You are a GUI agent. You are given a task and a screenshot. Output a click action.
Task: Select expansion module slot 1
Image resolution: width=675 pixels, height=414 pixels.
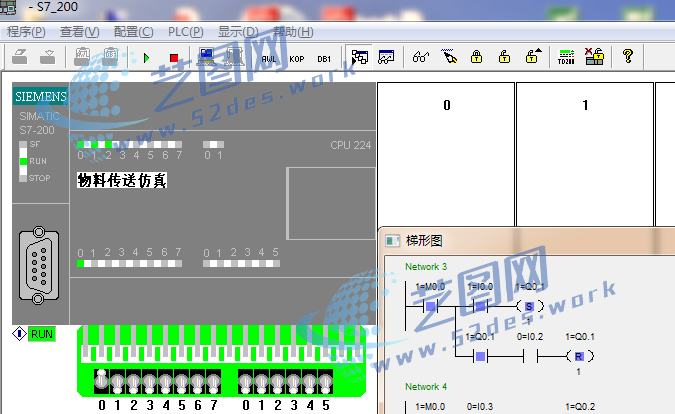(x=585, y=154)
